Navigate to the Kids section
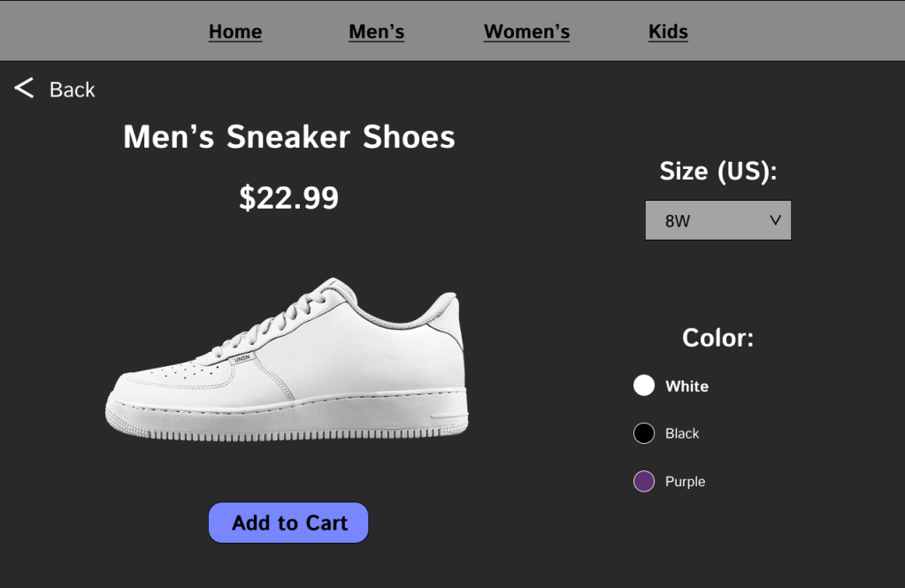This screenshot has height=588, width=905. [x=668, y=32]
